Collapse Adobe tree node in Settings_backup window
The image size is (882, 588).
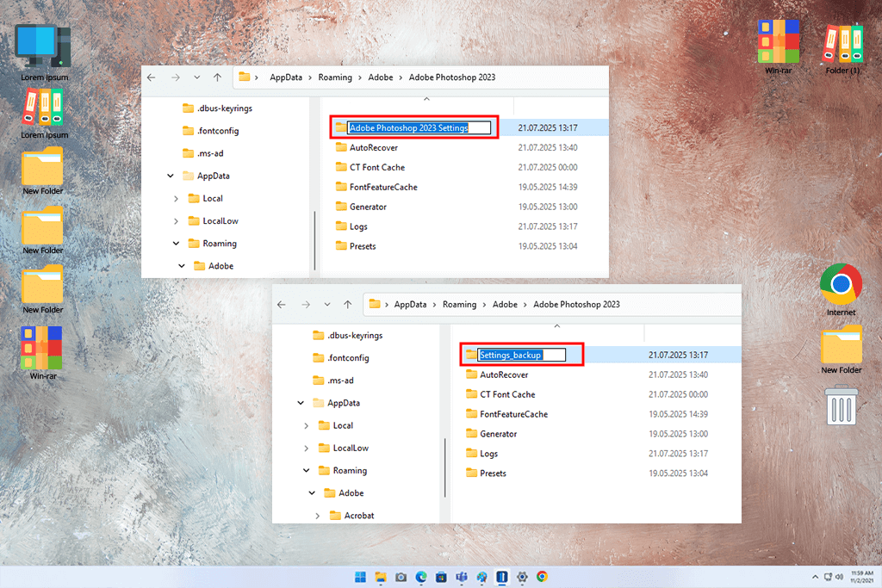tap(312, 493)
